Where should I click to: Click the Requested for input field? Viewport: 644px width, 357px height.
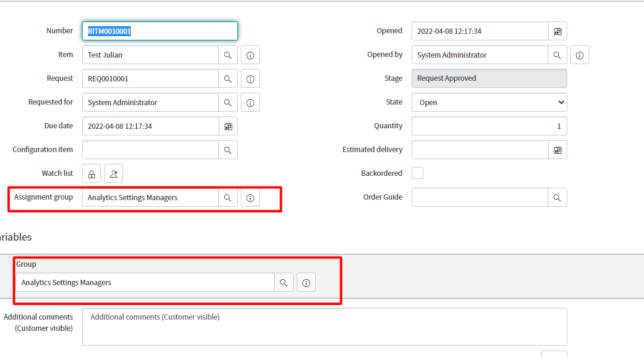150,103
